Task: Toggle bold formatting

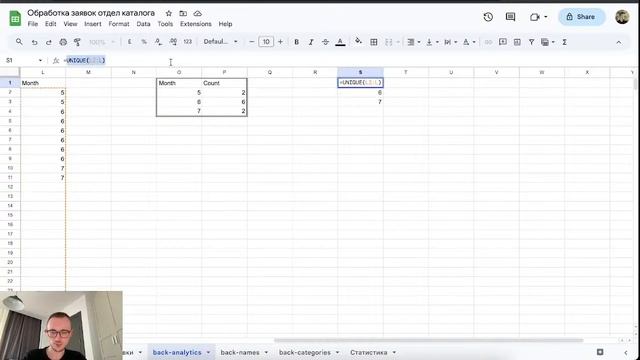Action: click(297, 42)
